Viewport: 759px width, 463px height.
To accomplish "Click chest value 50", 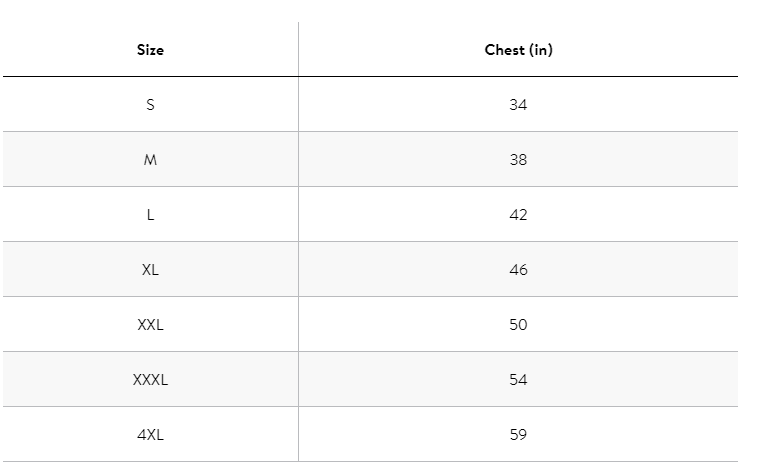I will [518, 325].
